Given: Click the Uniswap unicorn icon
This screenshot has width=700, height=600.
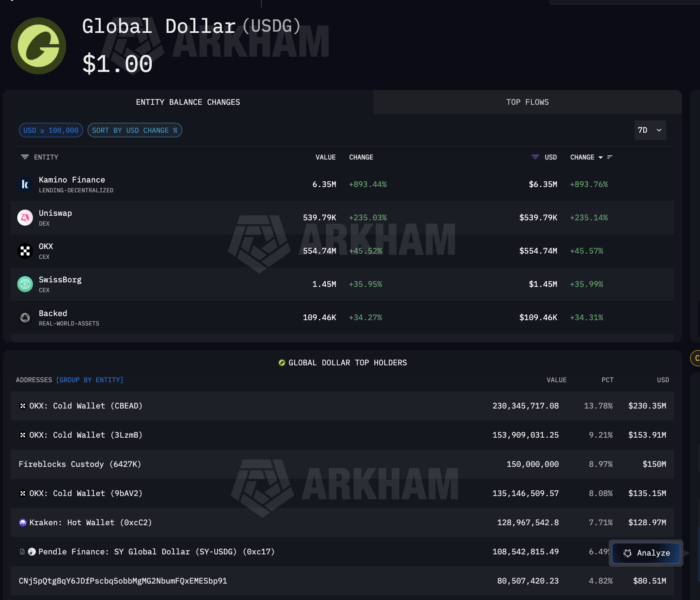Looking at the screenshot, I should pos(25,217).
